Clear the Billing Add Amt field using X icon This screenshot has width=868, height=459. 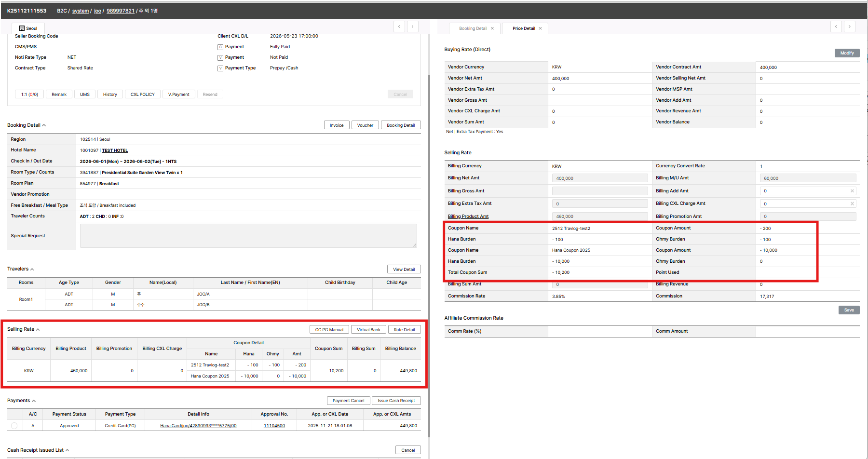pyautogui.click(x=852, y=191)
